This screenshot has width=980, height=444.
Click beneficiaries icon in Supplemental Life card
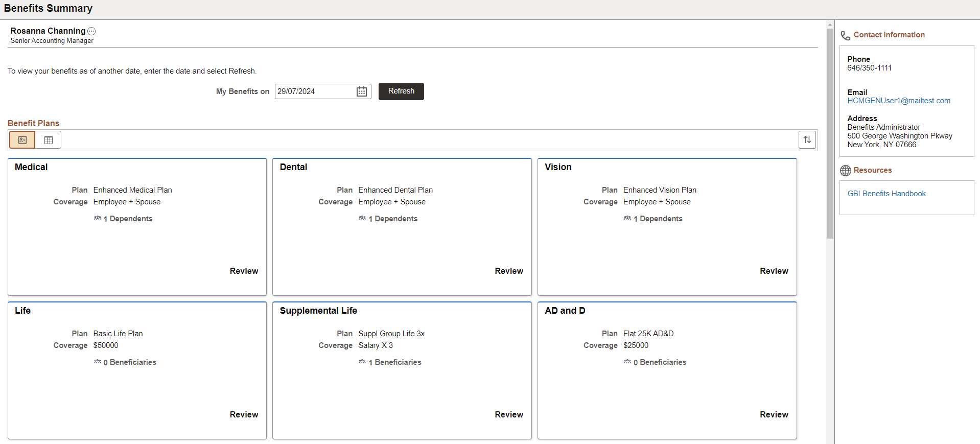(362, 362)
